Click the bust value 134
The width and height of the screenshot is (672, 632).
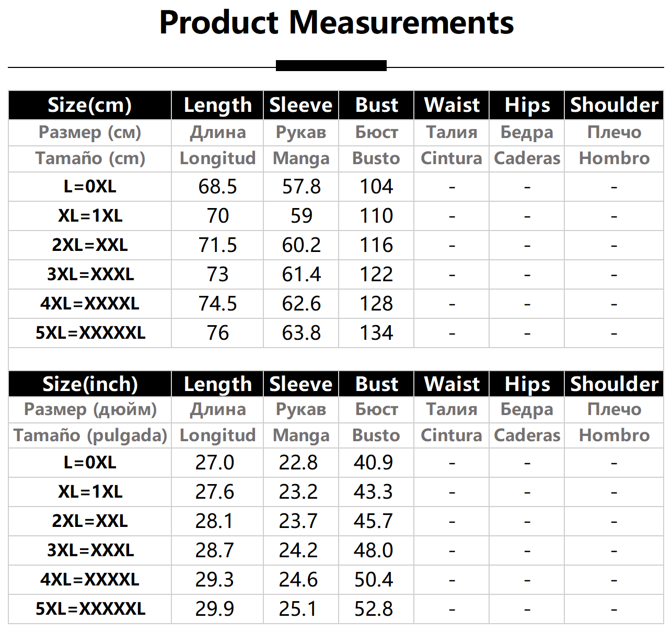[x=376, y=333]
